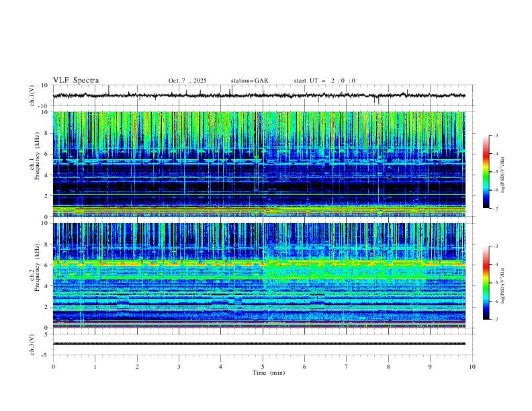Viewport: 532px width, 411px height.
Task: Click the time axis tick label '8'
Action: [388, 367]
